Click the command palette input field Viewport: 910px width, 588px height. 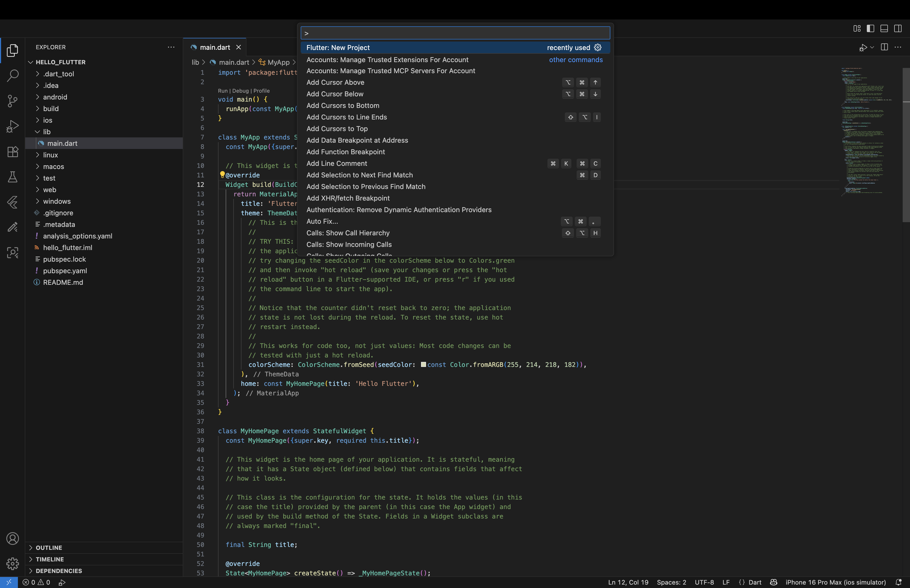455,33
